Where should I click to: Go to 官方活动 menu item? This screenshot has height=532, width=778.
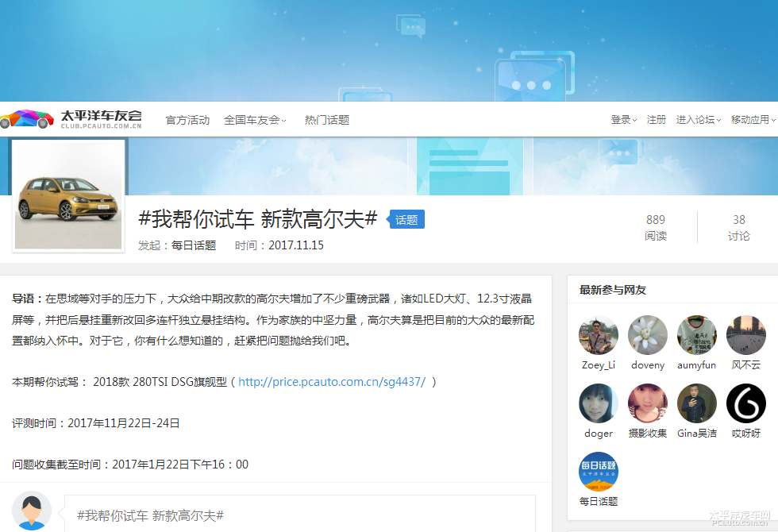pos(187,120)
